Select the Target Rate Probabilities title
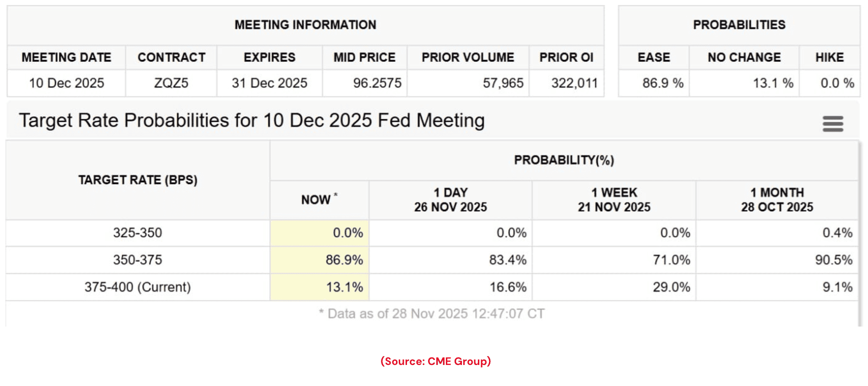868x386 pixels. 252,121
